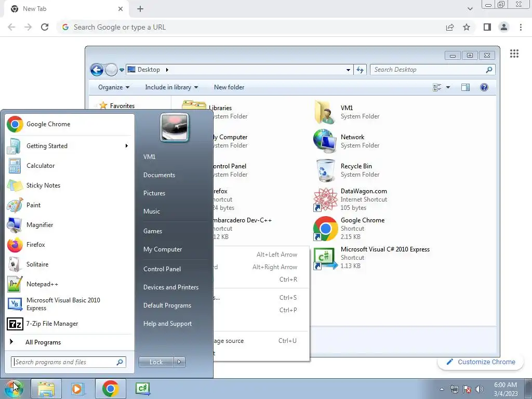Image resolution: width=532 pixels, height=399 pixels.
Task: Open Games from Start menu right pane
Action: pos(153,231)
